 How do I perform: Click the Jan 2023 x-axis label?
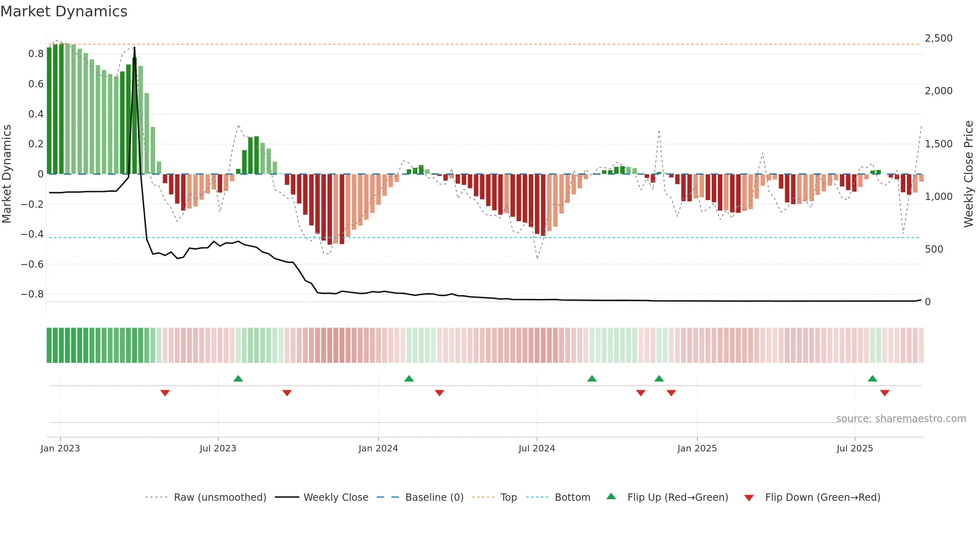pos(60,448)
